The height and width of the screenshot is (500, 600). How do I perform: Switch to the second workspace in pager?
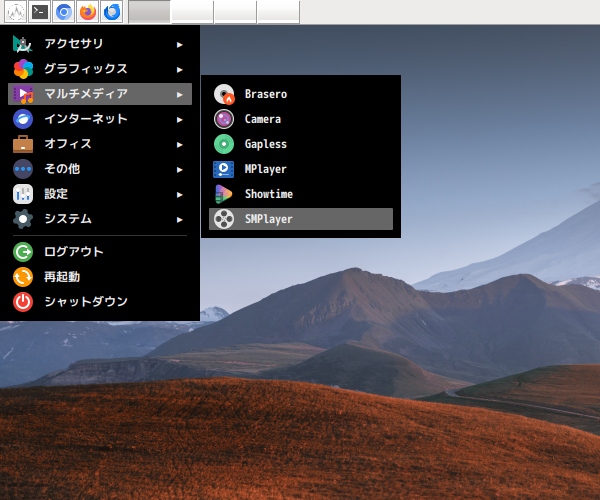pos(192,12)
